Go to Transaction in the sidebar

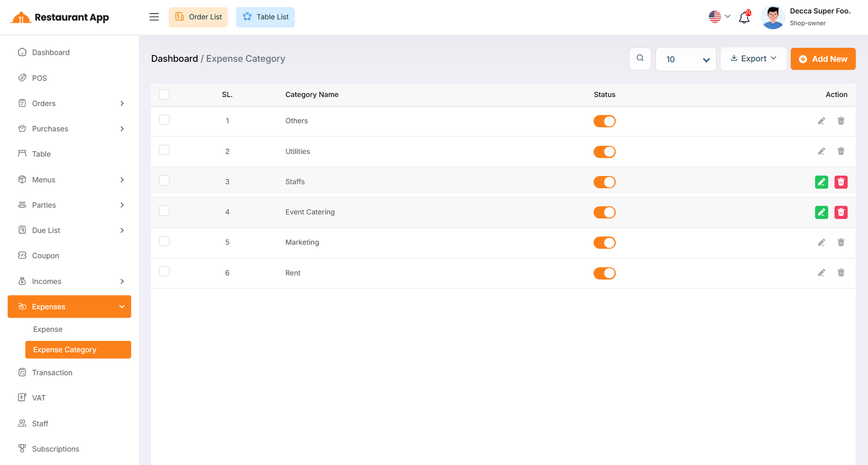tap(52, 373)
